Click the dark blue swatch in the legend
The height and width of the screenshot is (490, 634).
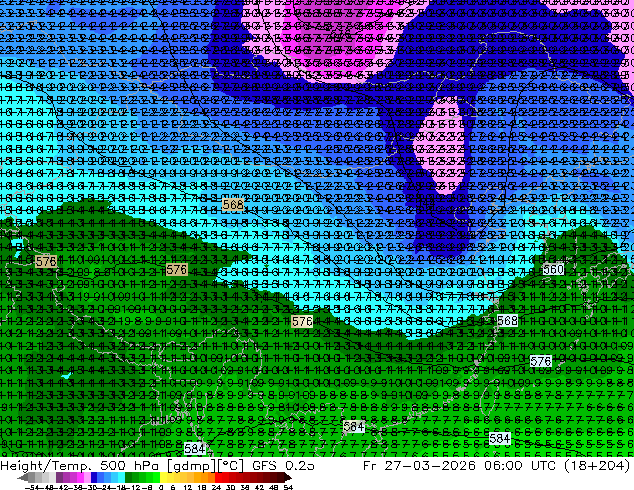(x=94, y=477)
